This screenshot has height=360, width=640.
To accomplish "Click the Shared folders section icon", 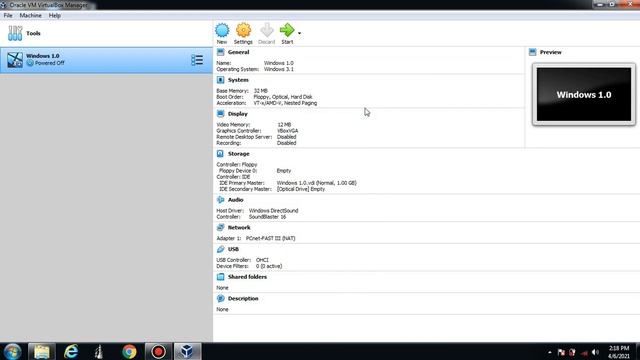I will (220, 277).
